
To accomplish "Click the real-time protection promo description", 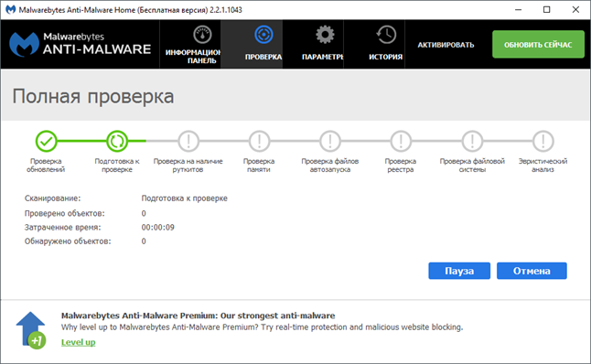I will tap(262, 327).
